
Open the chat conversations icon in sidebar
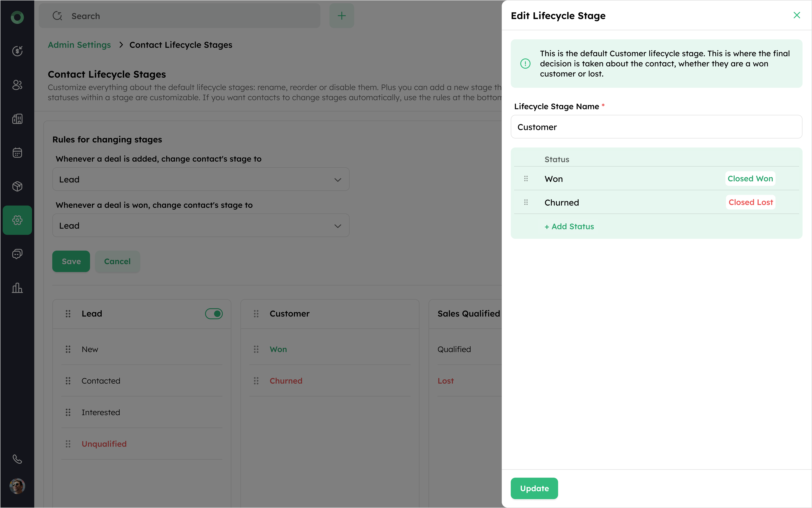pos(17,254)
